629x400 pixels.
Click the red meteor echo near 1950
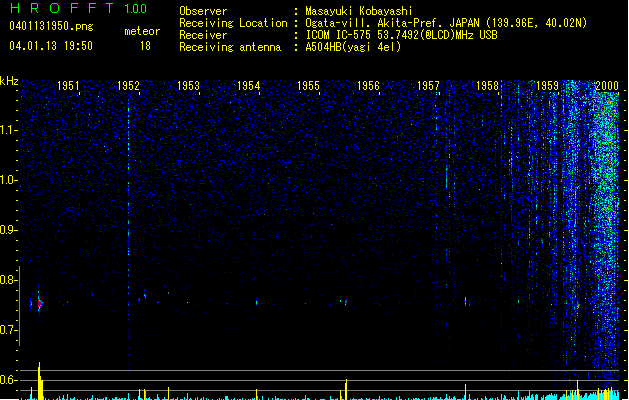click(39, 304)
